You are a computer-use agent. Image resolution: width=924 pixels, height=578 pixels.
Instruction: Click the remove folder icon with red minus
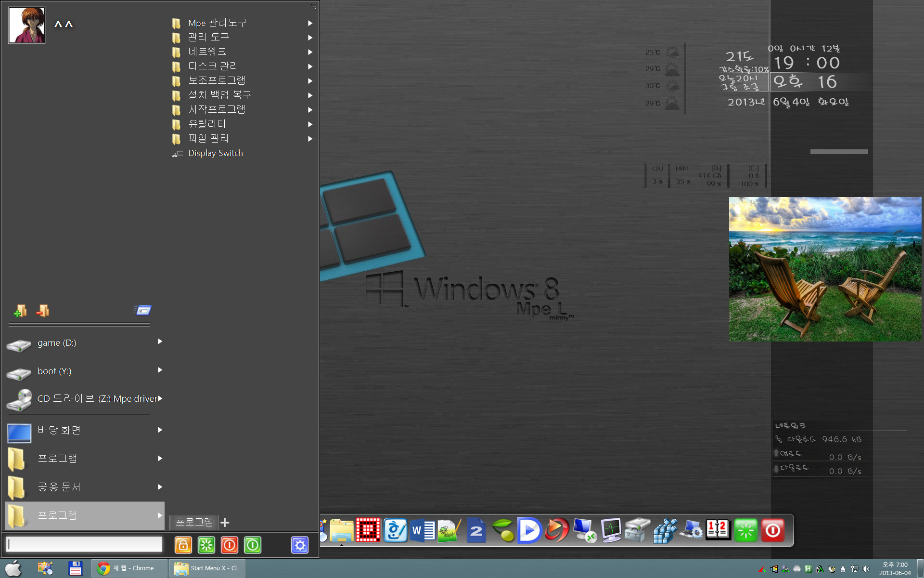coord(43,311)
